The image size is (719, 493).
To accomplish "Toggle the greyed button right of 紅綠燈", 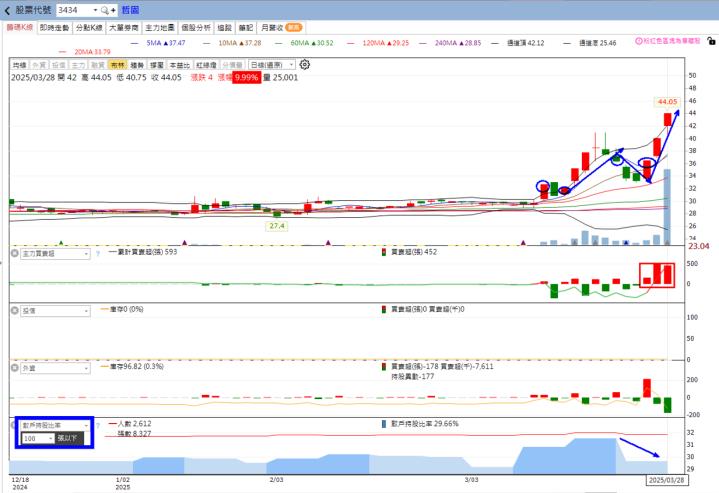I will click(x=232, y=65).
